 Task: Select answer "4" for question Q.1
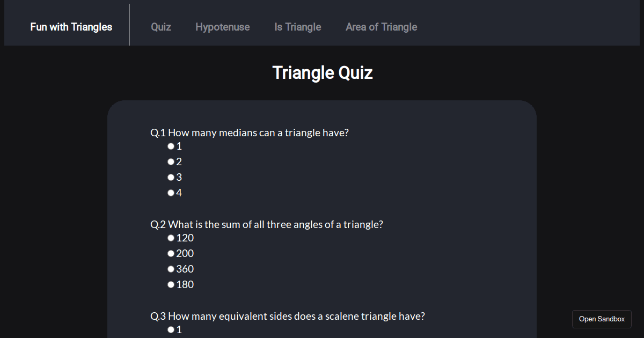pyautogui.click(x=171, y=193)
